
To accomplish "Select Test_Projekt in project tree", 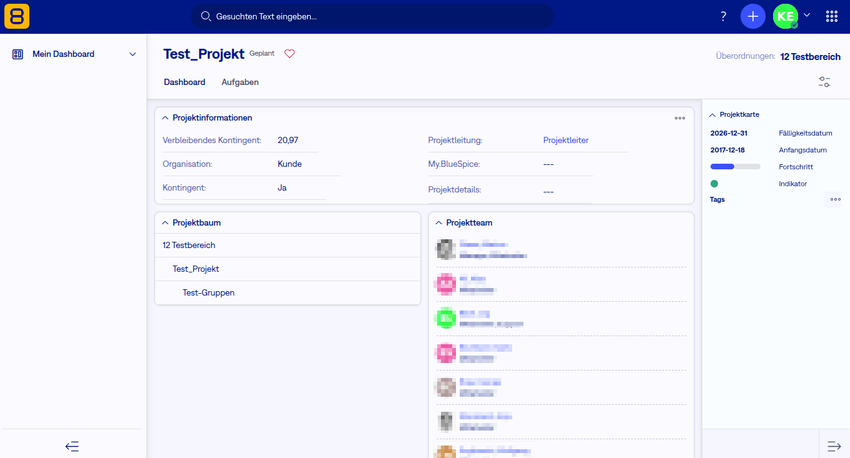I will coord(196,269).
